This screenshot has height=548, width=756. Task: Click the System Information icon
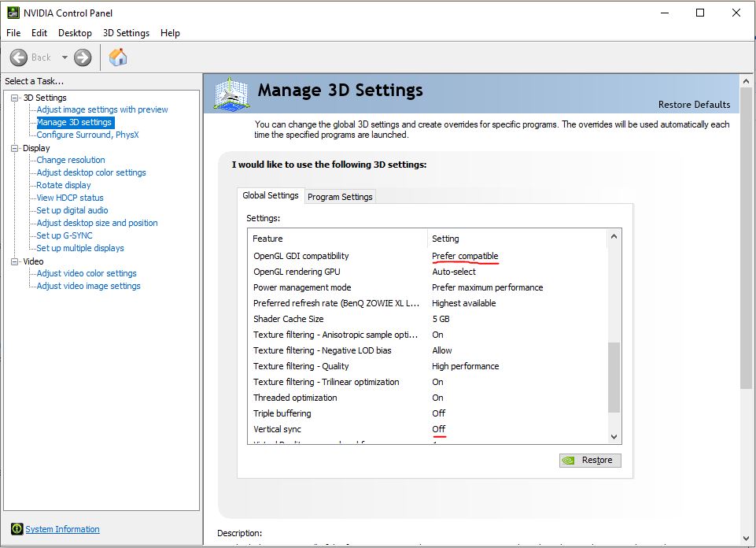[17, 529]
